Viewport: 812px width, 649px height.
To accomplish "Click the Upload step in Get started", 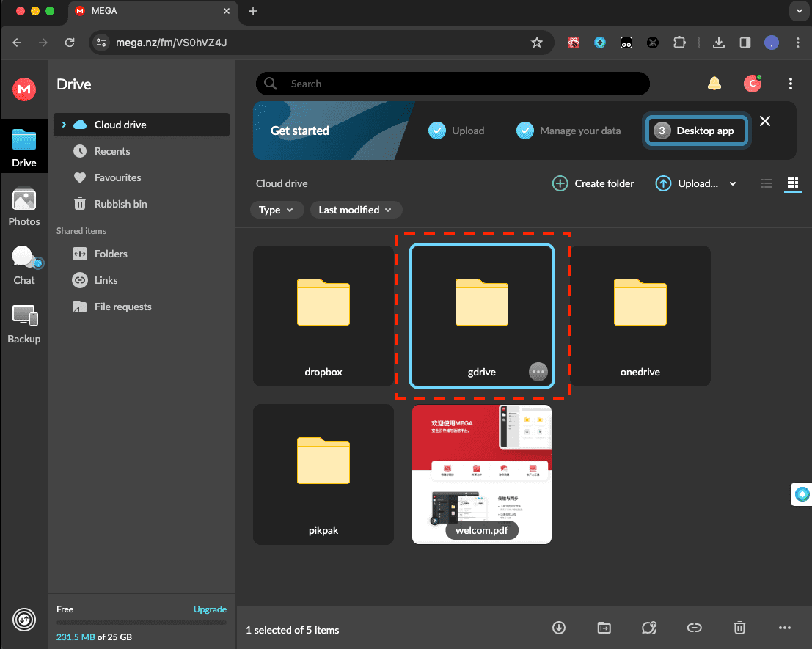I will [x=456, y=131].
